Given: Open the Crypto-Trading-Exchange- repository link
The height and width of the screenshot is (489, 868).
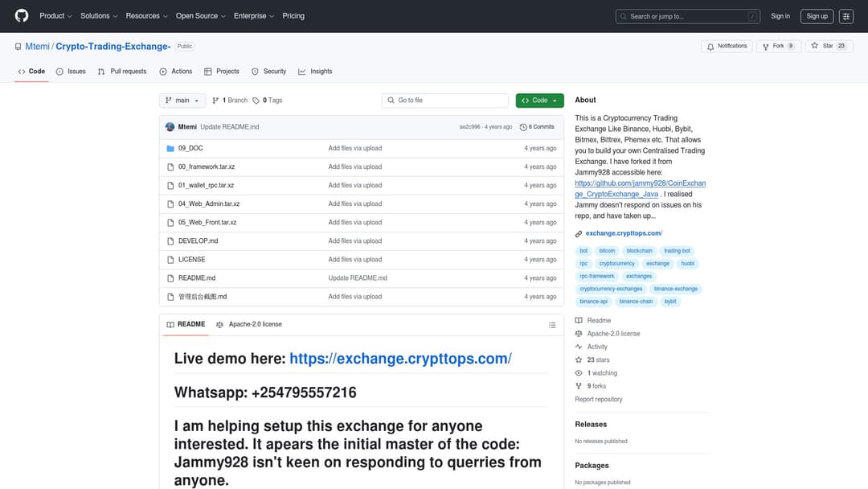Looking at the screenshot, I should [x=113, y=47].
